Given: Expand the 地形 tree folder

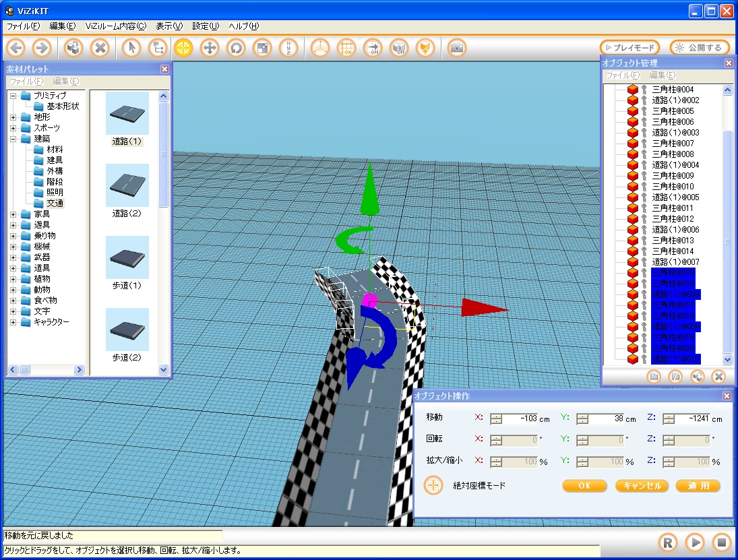Looking at the screenshot, I should pos(13,117).
